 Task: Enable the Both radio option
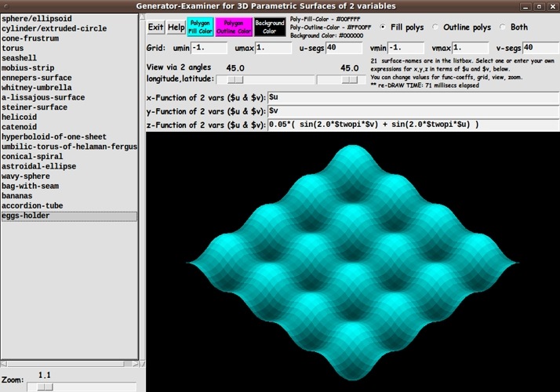(504, 27)
